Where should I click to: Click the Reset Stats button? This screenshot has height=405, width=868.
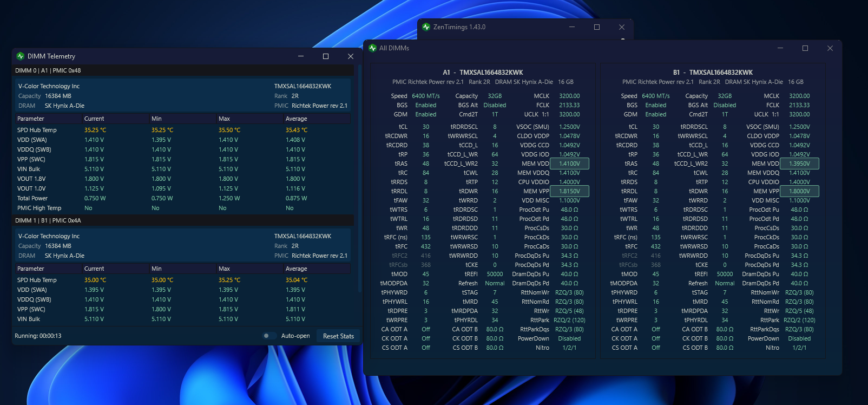click(338, 336)
